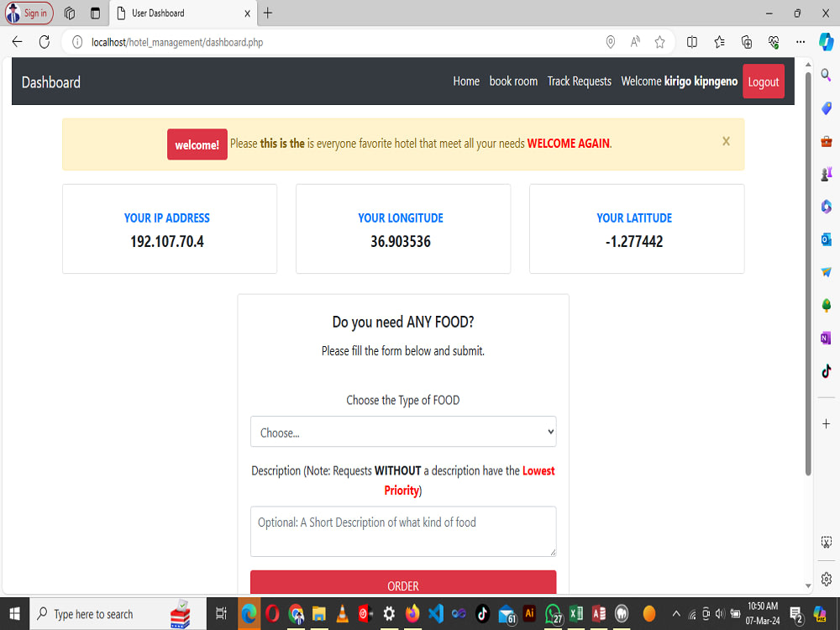The height and width of the screenshot is (630, 840).
Task: Click the Read aloud icon
Action: pos(635,42)
